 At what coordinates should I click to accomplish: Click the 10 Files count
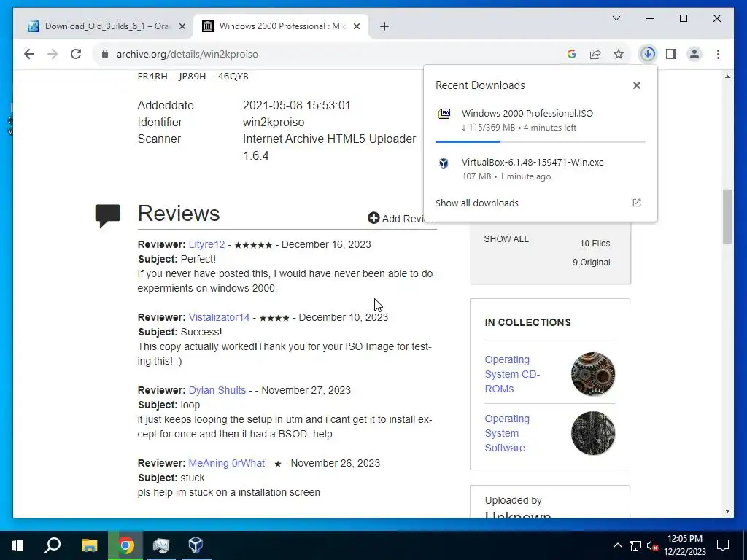(x=595, y=244)
